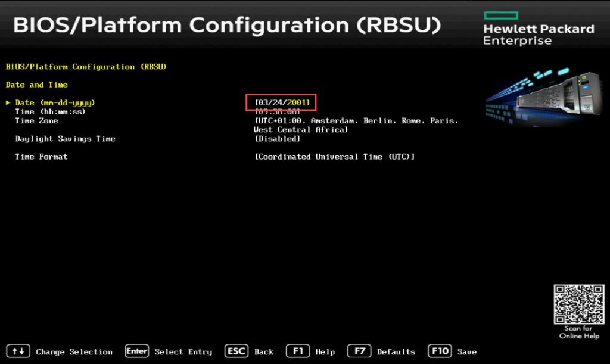Screen dimensions: 610x364
Task: Open the Coordinated Universal Time (UTC) value
Action: [334, 157]
